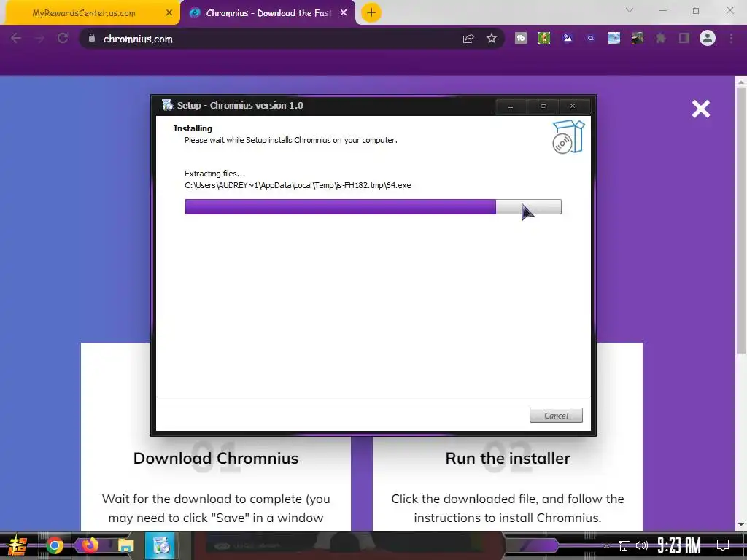Click the installation progress bar
This screenshot has width=747, height=560.
(373, 206)
